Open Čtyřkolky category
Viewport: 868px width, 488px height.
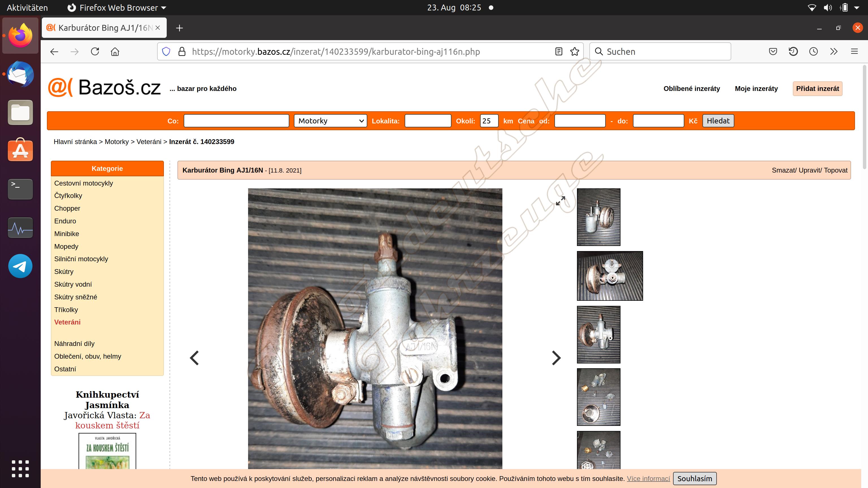point(68,196)
